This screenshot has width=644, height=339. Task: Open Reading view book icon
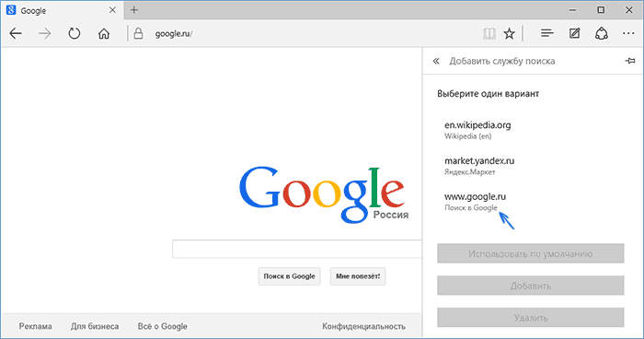489,33
